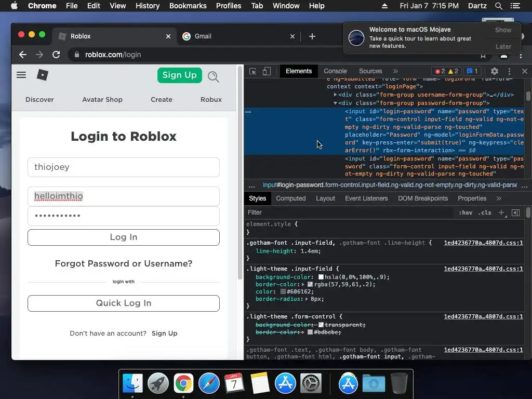Add a new style rule plus icon
Screen dimensions: 532x399
(x=501, y=212)
